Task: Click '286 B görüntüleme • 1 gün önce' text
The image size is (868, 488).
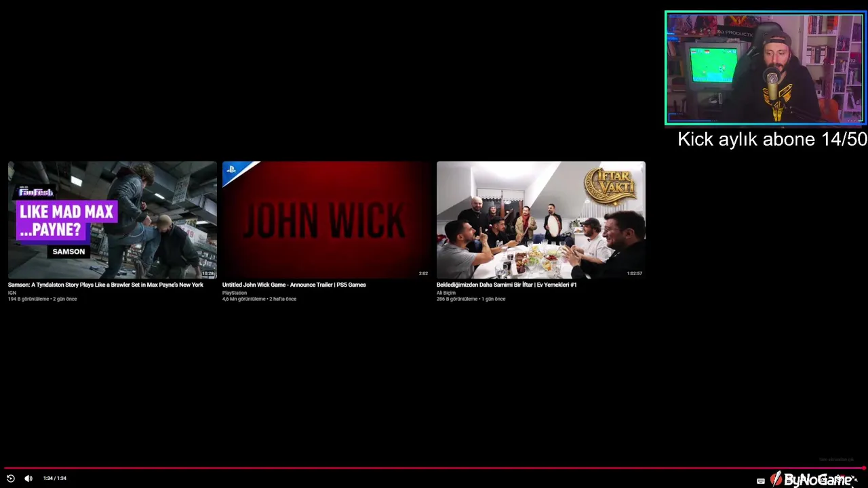Action: (x=471, y=299)
